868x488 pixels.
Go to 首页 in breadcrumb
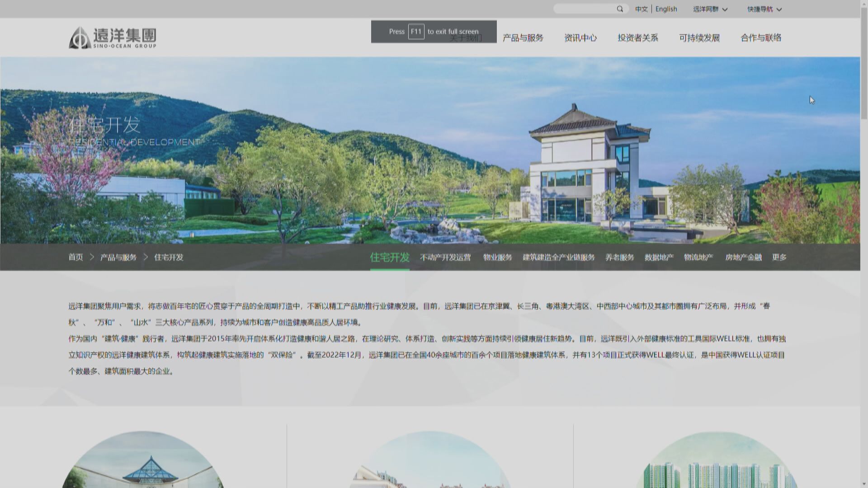click(75, 257)
